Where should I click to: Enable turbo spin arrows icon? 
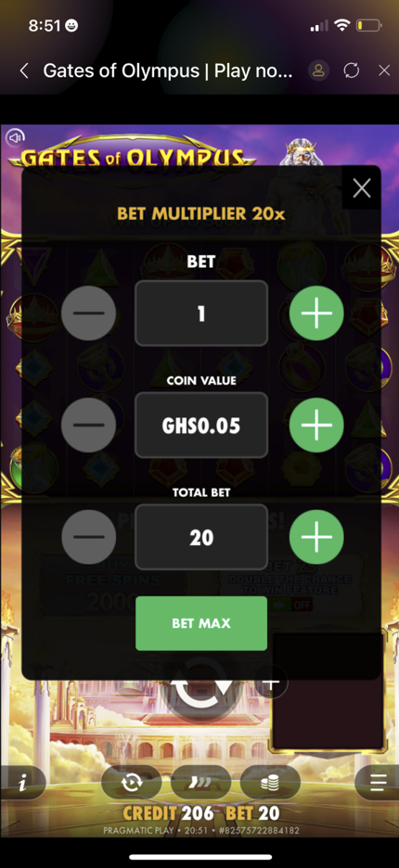coord(200,782)
